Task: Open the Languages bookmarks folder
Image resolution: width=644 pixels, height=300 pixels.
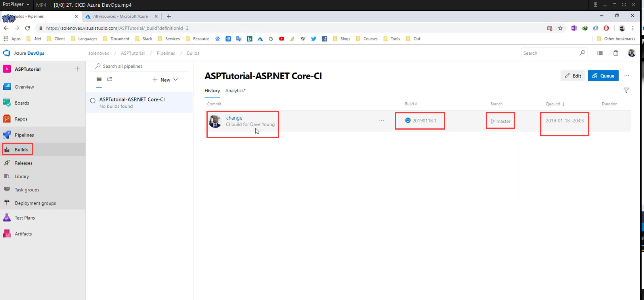Action: coord(84,39)
